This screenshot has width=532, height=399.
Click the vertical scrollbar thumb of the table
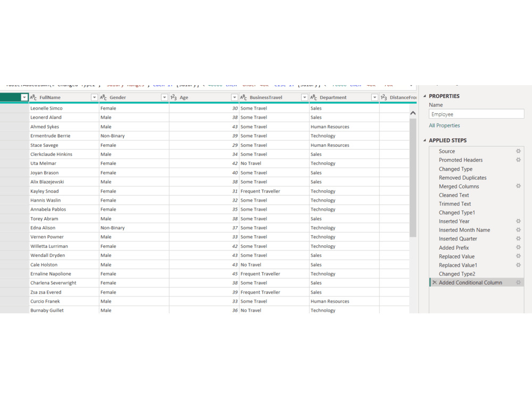click(413, 178)
